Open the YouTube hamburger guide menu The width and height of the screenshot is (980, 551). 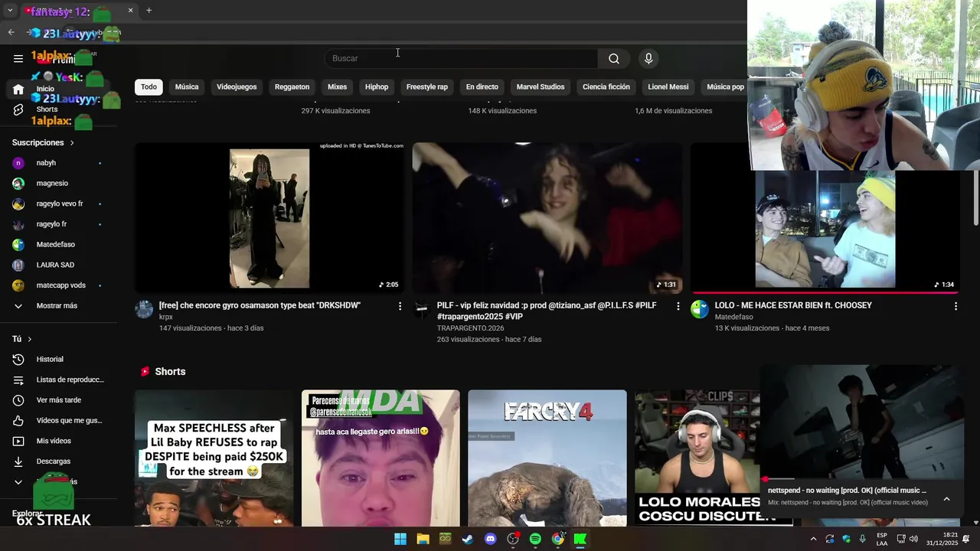[x=18, y=58]
